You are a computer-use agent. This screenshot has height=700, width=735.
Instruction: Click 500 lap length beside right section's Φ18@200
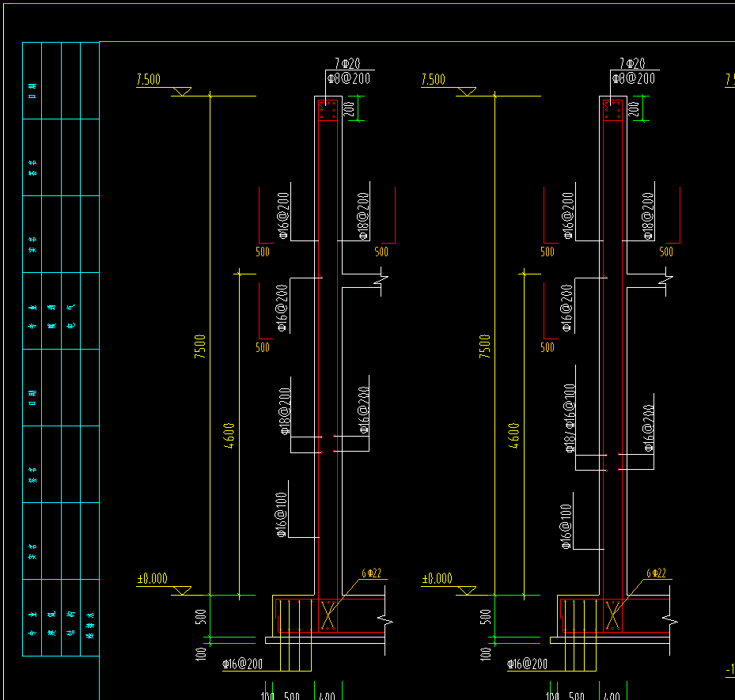666,252
